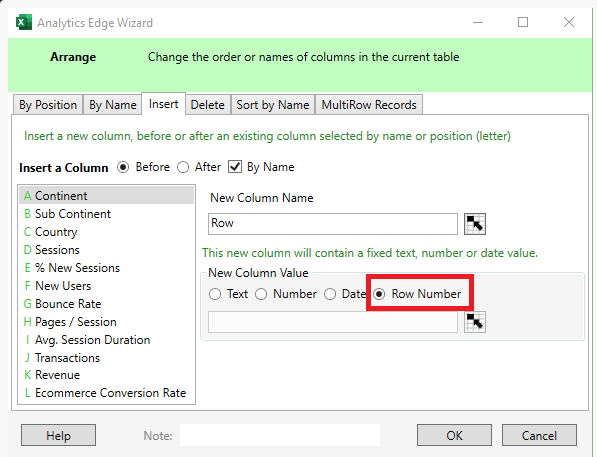This screenshot has height=457, width=597.
Task: Select the Pages / Session column
Action: 107,322
